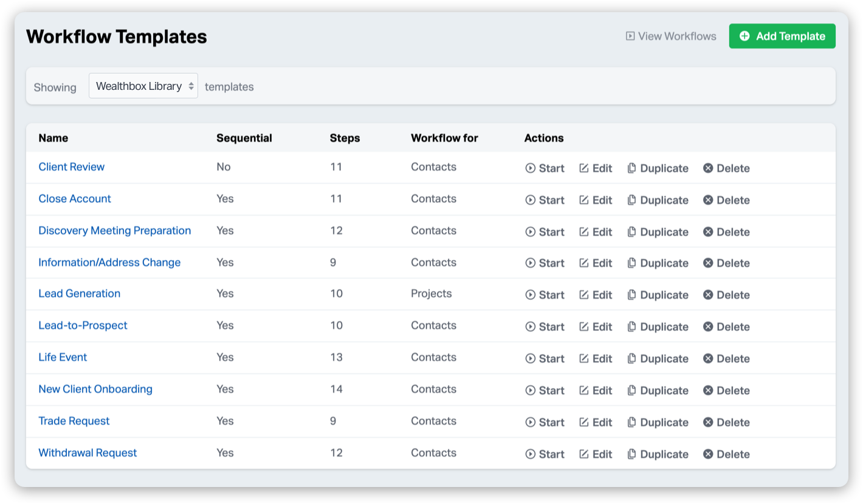This screenshot has width=863, height=504.
Task: Duplicate the New Client Onboarding template
Action: point(658,390)
